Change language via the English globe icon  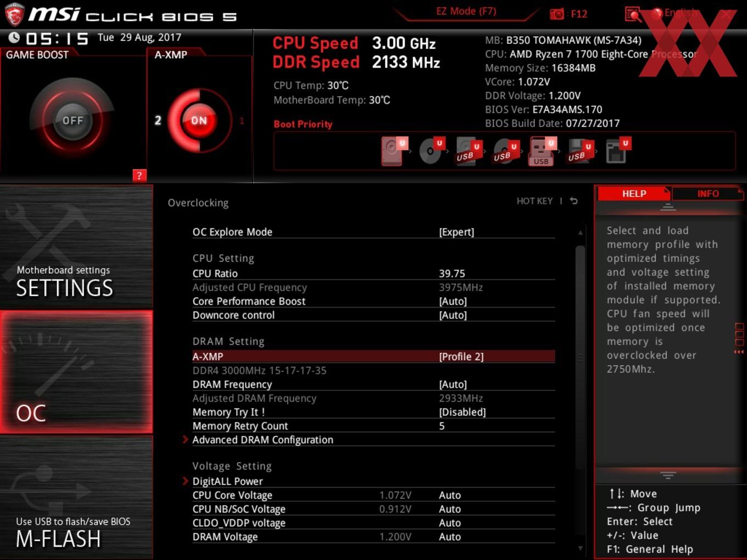coord(657,13)
